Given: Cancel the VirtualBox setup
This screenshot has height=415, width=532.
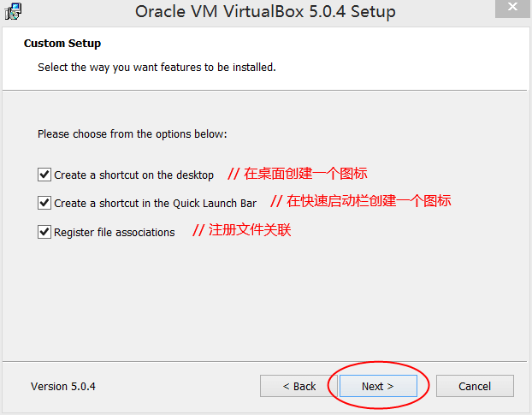Looking at the screenshot, I should pos(475,386).
